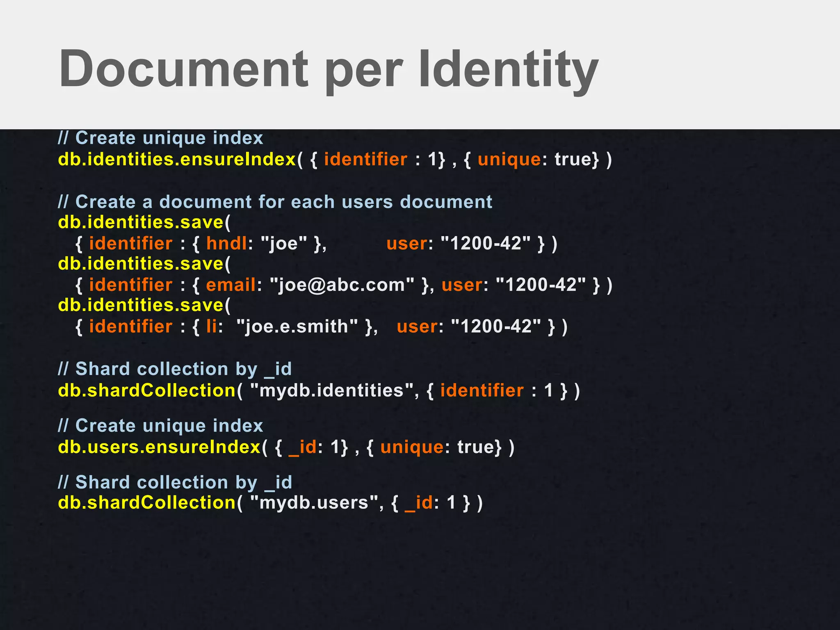Click the 'db.identities.ensureIndex' code text

click(177, 160)
